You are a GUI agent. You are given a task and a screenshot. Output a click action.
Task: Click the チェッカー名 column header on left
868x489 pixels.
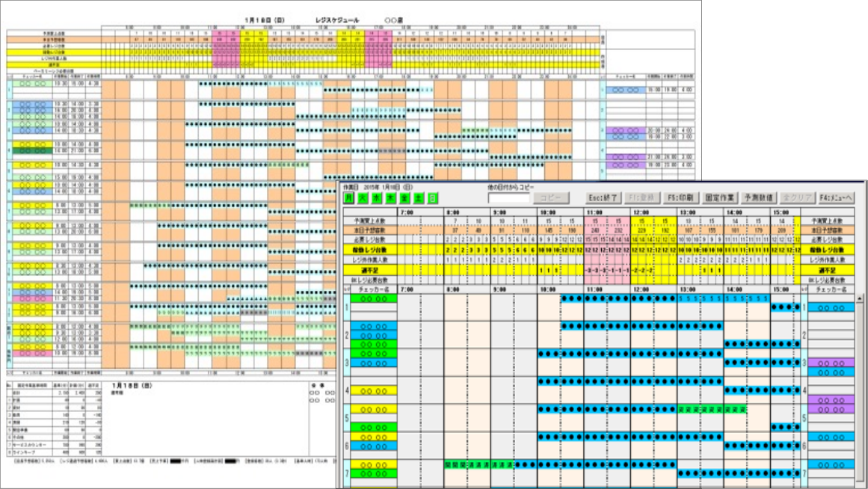coord(374,289)
